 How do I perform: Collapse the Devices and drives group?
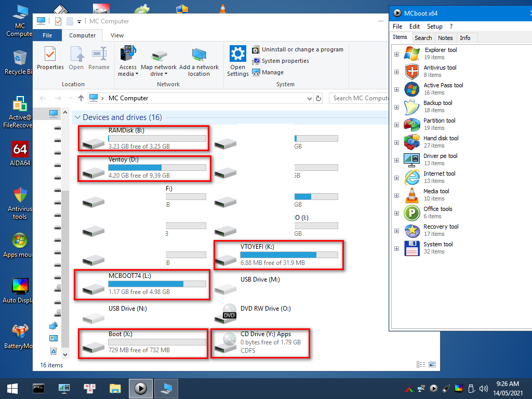(78, 117)
